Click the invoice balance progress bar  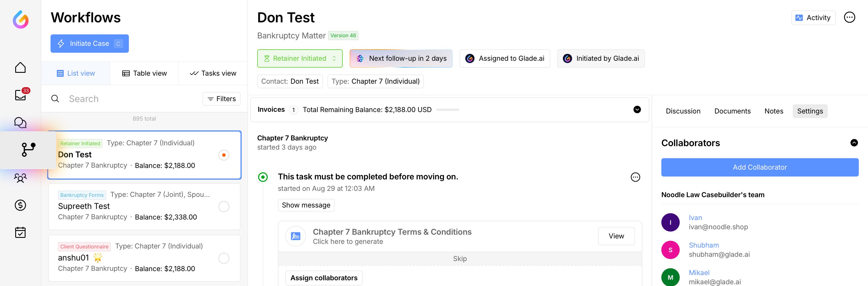click(x=447, y=110)
